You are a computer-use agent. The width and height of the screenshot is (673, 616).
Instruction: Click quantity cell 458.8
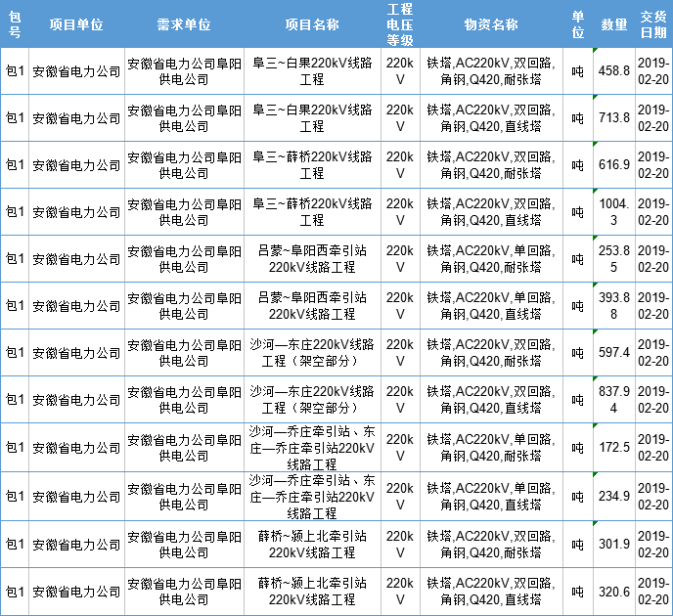(614, 70)
